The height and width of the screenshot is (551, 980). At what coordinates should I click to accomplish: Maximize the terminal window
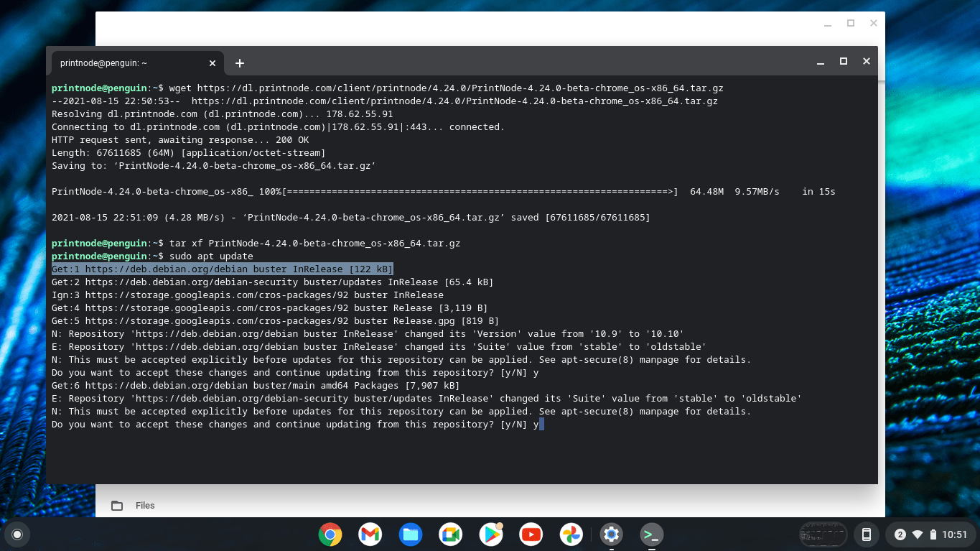pos(844,62)
